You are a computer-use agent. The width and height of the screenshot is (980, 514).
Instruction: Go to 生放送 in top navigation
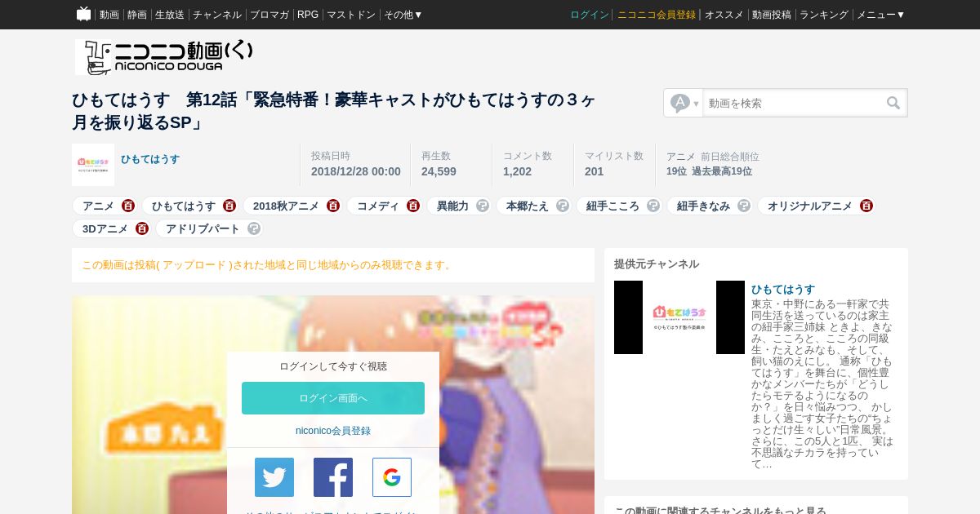pos(170,15)
